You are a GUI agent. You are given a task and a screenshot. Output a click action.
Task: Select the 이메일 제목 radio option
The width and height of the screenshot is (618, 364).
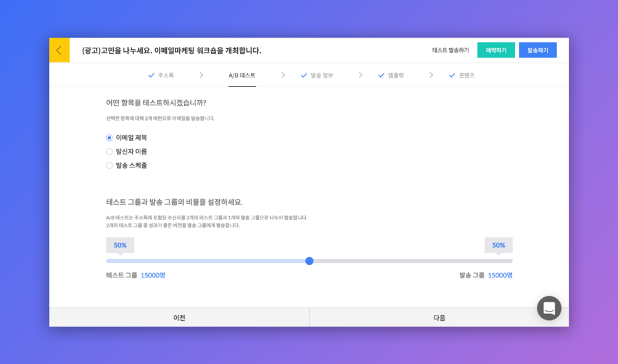[x=109, y=138]
